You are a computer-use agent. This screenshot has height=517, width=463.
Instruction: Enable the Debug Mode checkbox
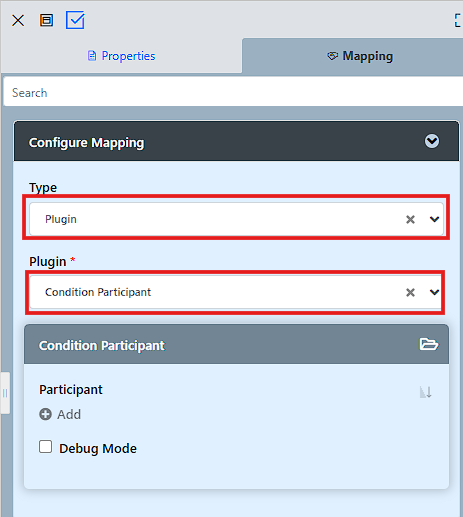(45, 447)
